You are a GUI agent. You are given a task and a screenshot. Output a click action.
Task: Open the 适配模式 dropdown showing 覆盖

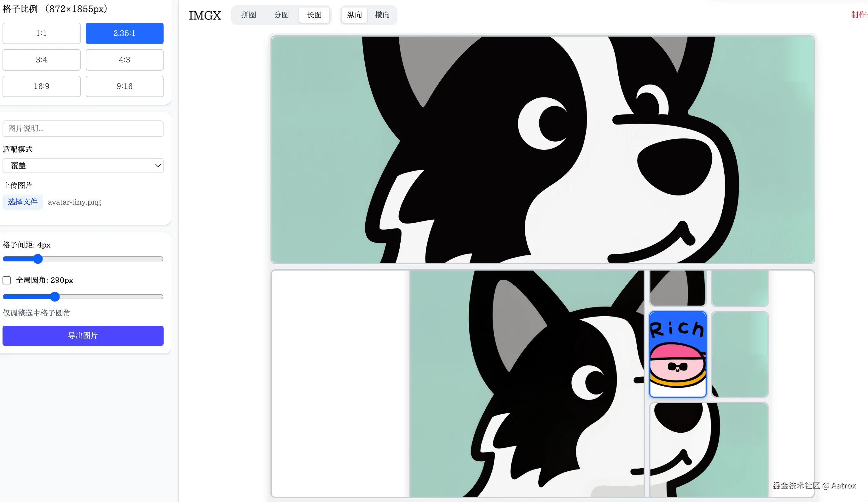click(x=83, y=166)
